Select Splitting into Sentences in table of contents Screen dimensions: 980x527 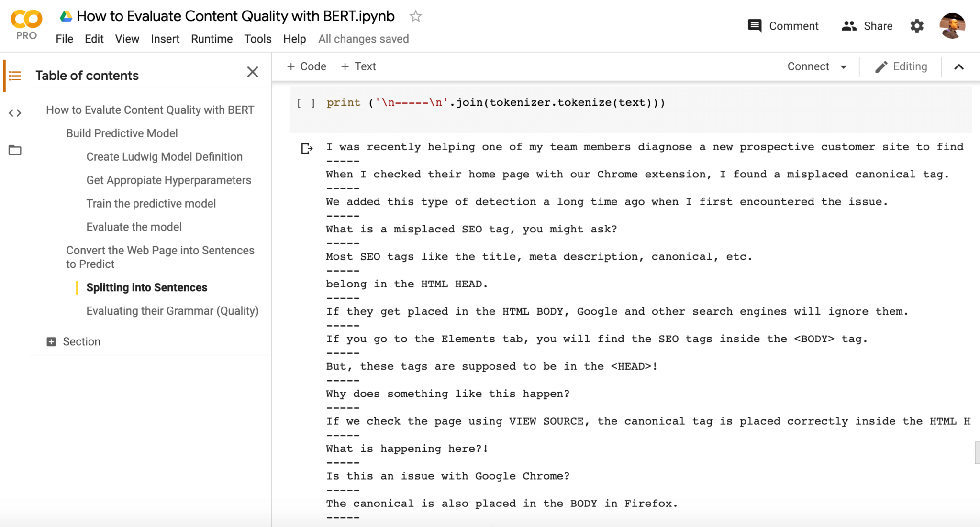[x=146, y=287]
